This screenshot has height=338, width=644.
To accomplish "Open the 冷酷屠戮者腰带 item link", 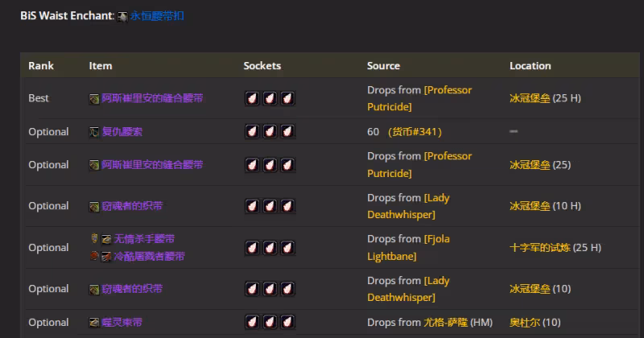I will click(149, 256).
